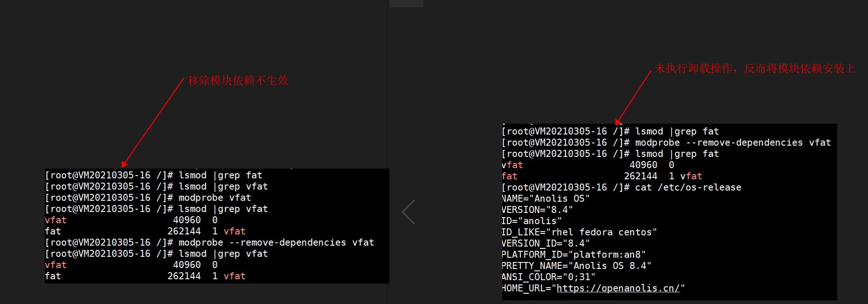Viewport: 868px width, 304px height.
Task: Click the NAME="Anolis OS" output line
Action: (x=546, y=198)
